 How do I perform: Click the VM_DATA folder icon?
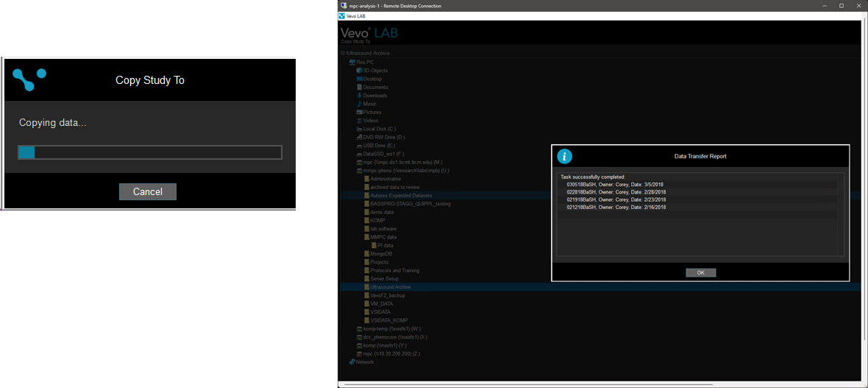pyautogui.click(x=366, y=304)
